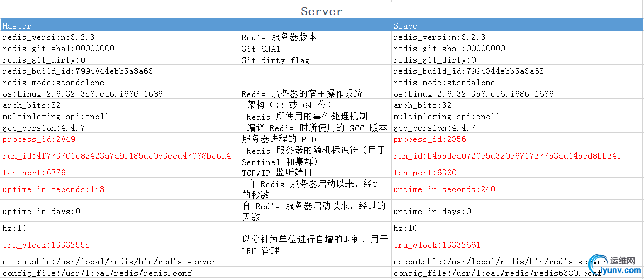Select Slave lru_clock:13332661 cell
This screenshot has height=279, width=644.
518,245
